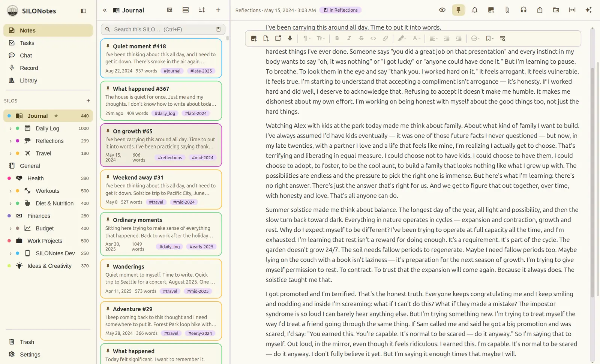Insert a file via the formatting toolbar
Screen dimensions: 600x364
[x=266, y=38]
